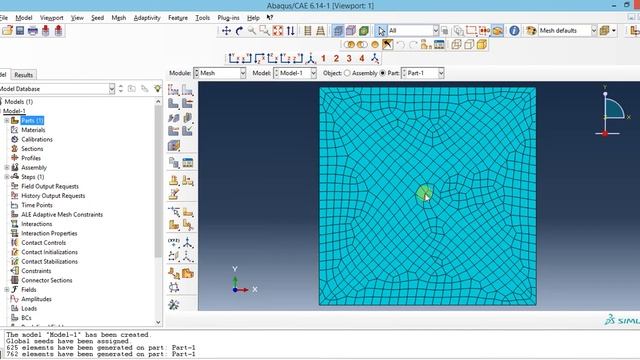
Task: Click the Partition Face tool icon
Action: point(188,212)
